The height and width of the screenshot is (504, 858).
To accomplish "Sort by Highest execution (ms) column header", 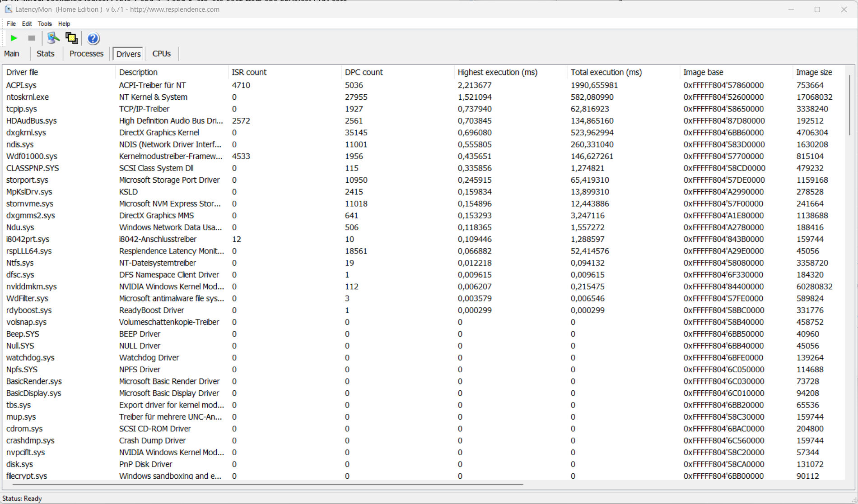I will (497, 72).
